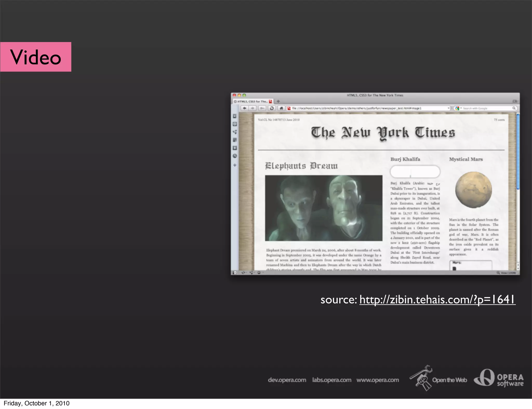Image resolution: width=532 pixels, height=409 pixels.
Task: Click the Mystical Mars article heading
Action: (466, 159)
